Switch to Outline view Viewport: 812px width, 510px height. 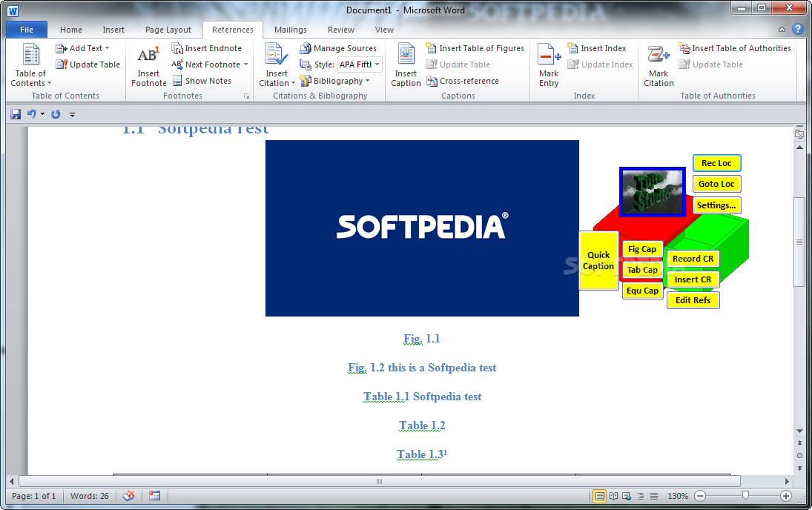point(641,496)
